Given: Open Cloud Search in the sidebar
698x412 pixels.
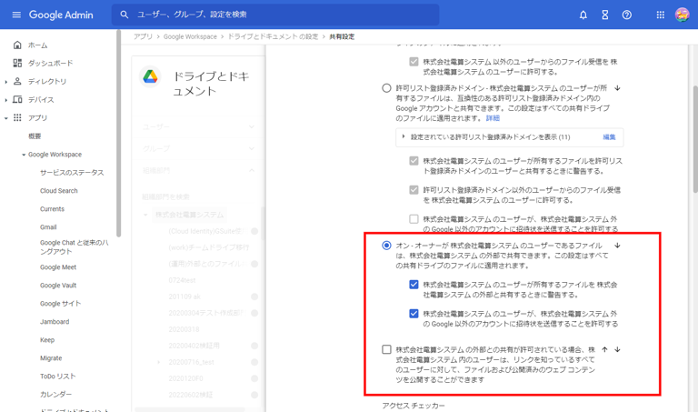Looking at the screenshot, I should coord(59,190).
